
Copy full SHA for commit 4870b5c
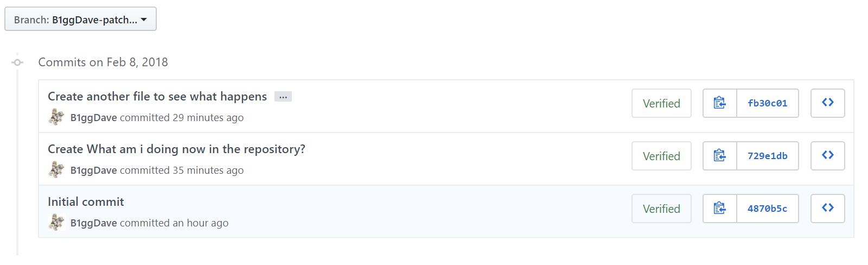point(720,209)
